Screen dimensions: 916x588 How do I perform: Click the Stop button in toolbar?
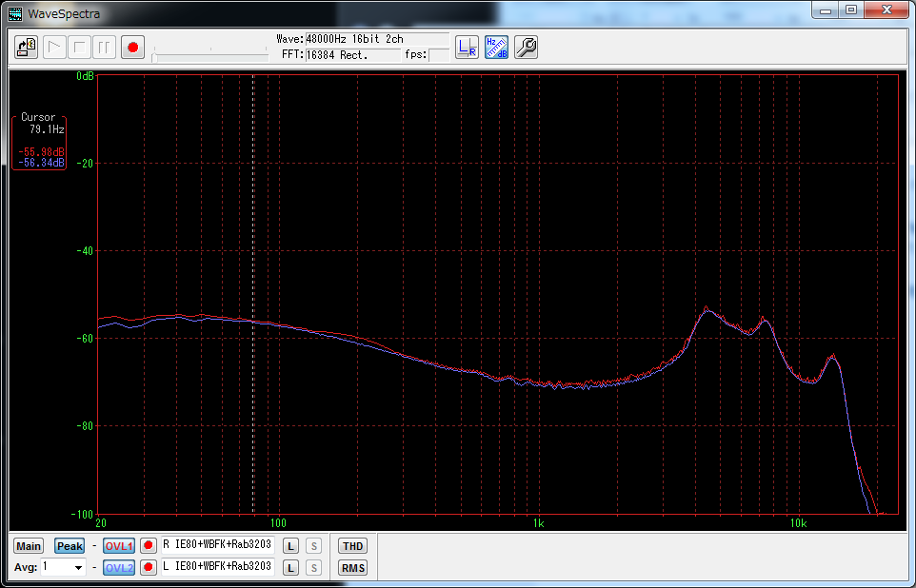79,48
